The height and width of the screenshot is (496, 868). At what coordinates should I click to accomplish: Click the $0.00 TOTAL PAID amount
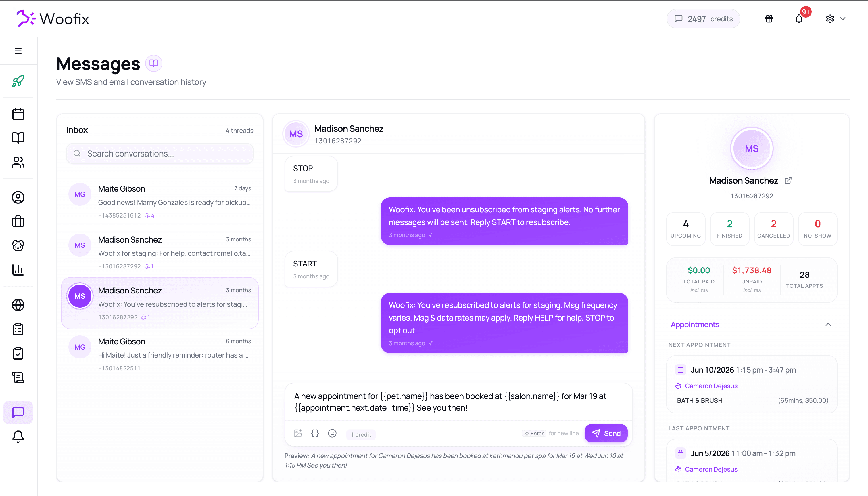[x=699, y=270]
